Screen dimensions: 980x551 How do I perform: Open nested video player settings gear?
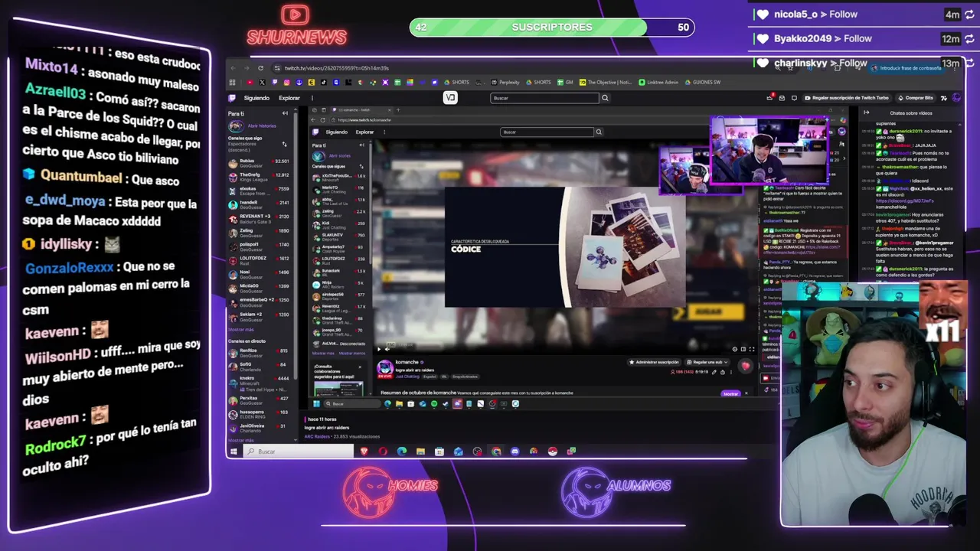point(735,349)
